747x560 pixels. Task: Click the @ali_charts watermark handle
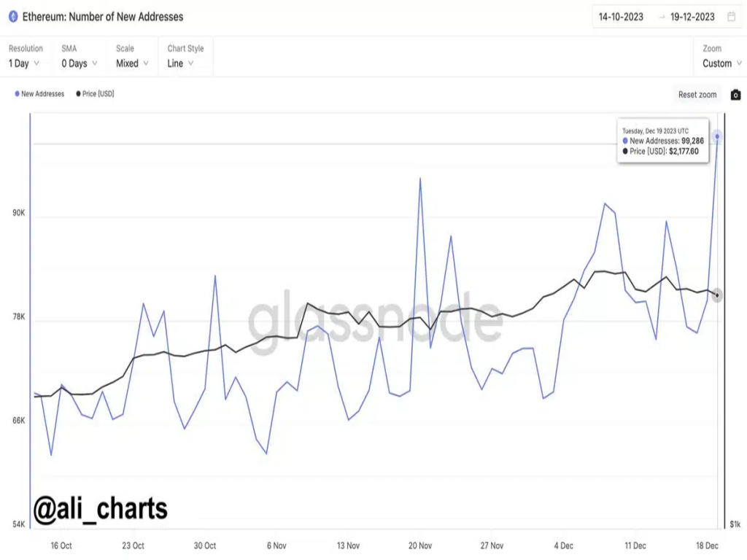pyautogui.click(x=100, y=509)
